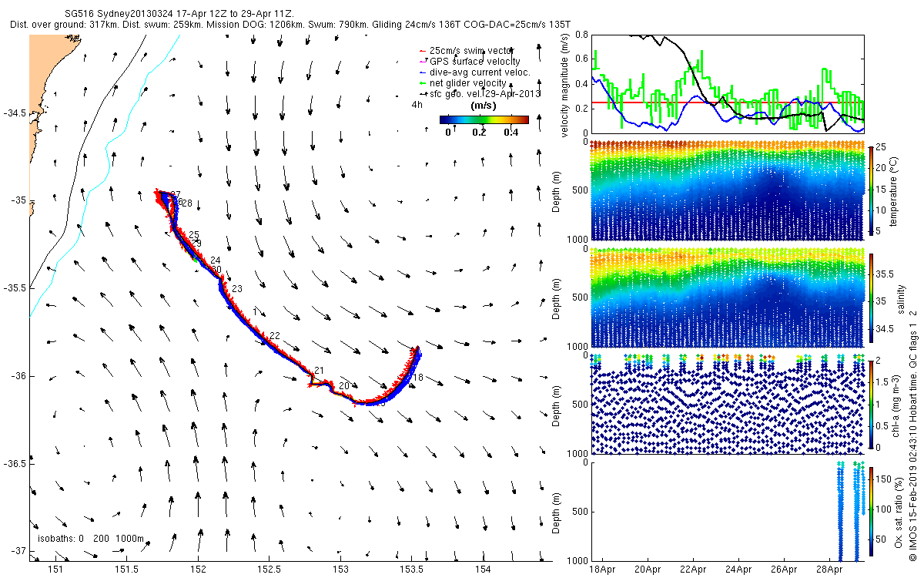This screenshot has width=924, height=578.
Task: Click the salinity color scale bar
Action: tap(871, 298)
